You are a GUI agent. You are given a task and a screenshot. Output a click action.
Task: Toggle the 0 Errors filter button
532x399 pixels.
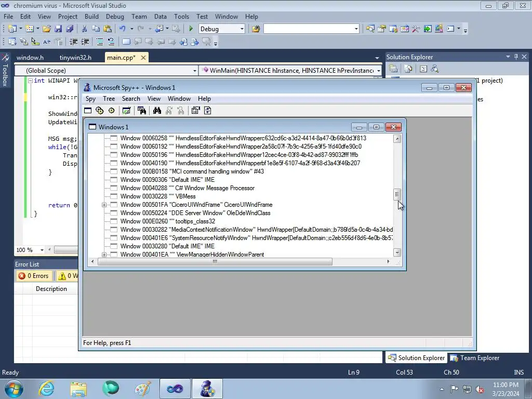[x=34, y=276]
